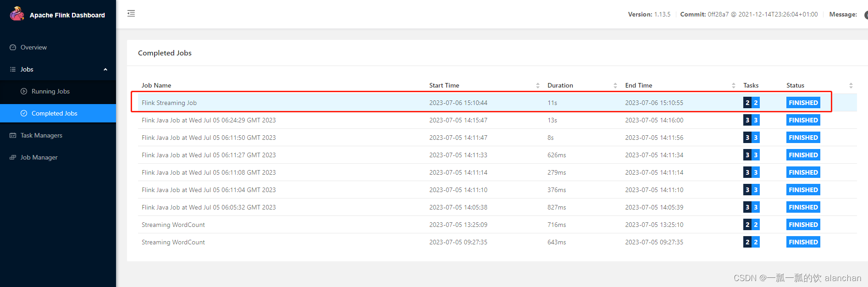This screenshot has width=868, height=287.
Task: Click the Commit 0ff28a7 text
Action: point(749,14)
